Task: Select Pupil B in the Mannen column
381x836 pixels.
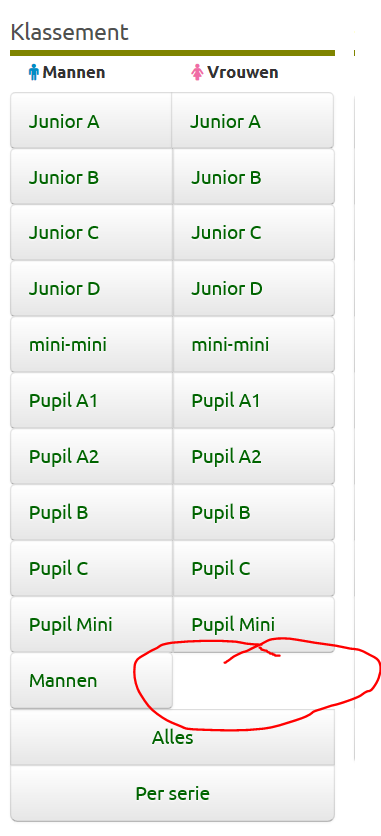Action: click(91, 512)
